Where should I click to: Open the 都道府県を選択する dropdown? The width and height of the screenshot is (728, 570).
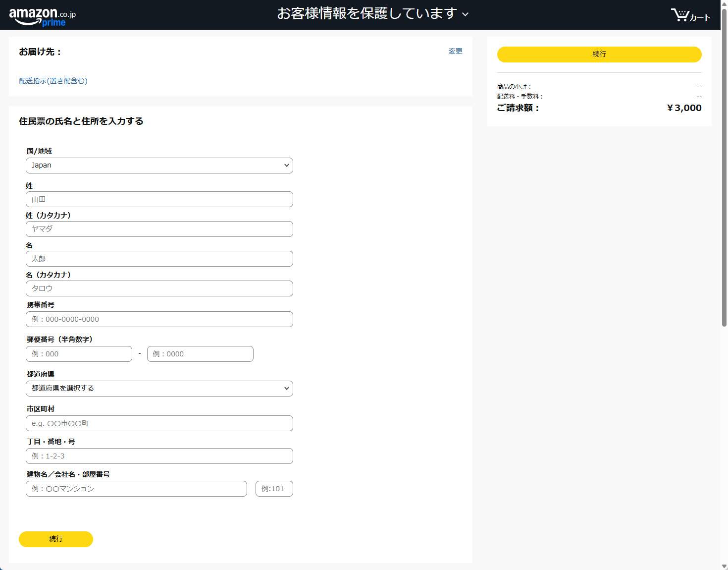pyautogui.click(x=159, y=389)
